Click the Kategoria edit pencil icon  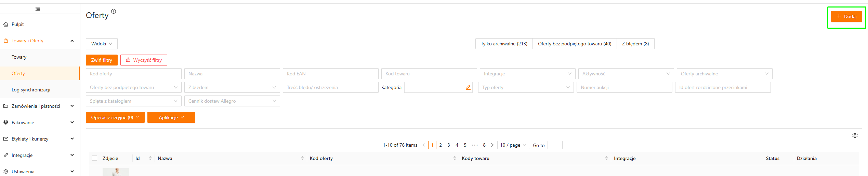point(468,87)
